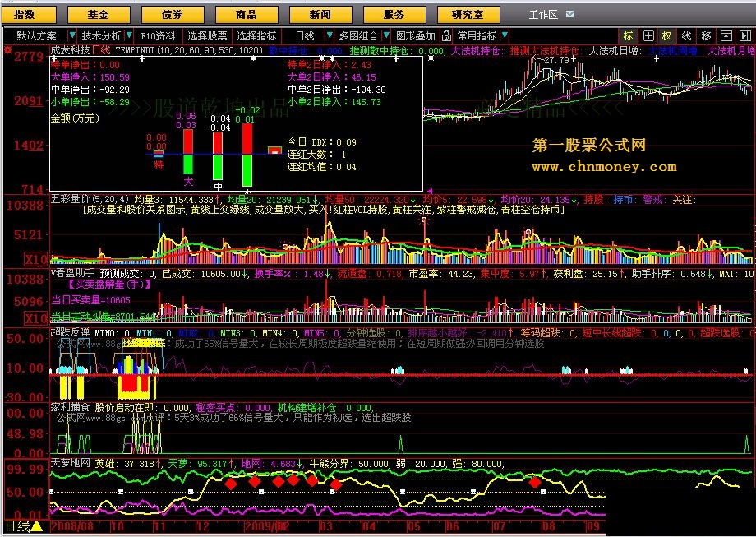This screenshot has width=756, height=537.
Task: Click the www.chnmoney.com link text
Action: (x=604, y=167)
